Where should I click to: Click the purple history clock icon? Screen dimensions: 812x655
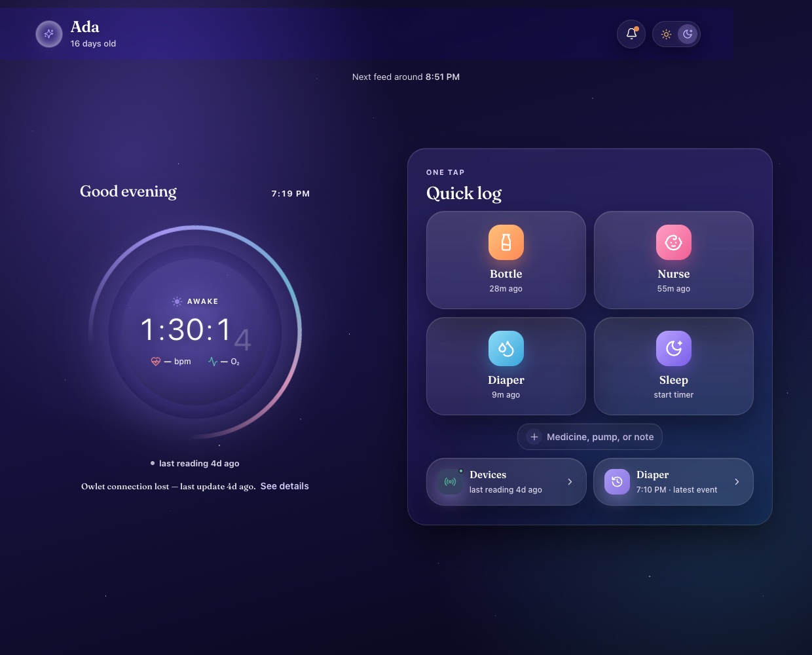617,481
